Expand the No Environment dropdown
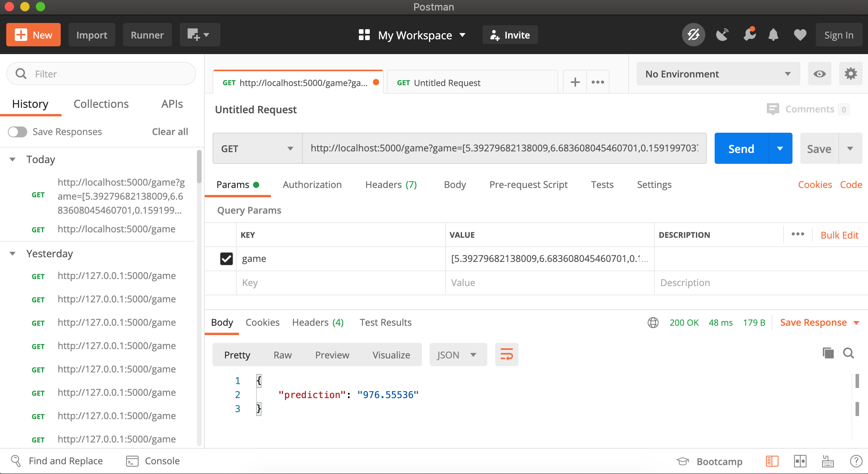868x474 pixels. tap(718, 74)
